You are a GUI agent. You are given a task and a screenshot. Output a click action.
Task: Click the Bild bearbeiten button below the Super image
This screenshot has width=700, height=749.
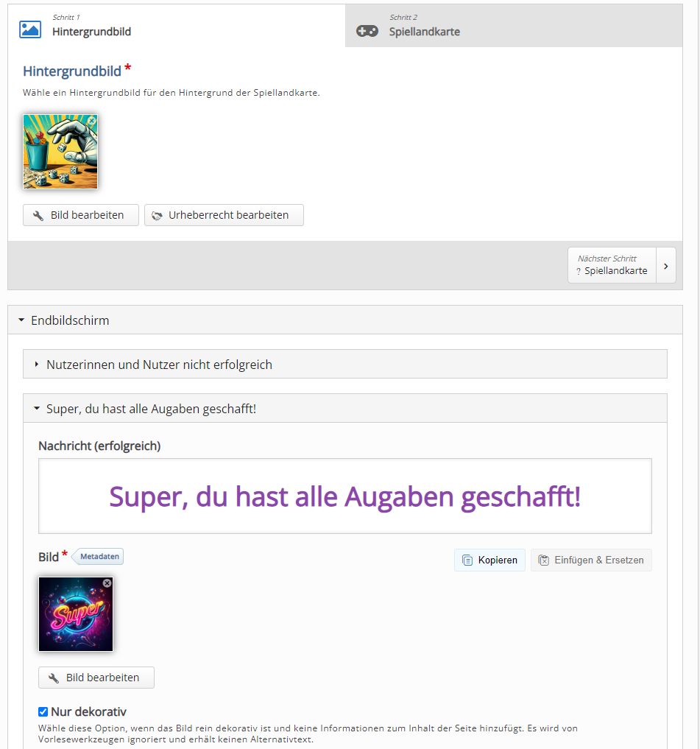point(96,678)
